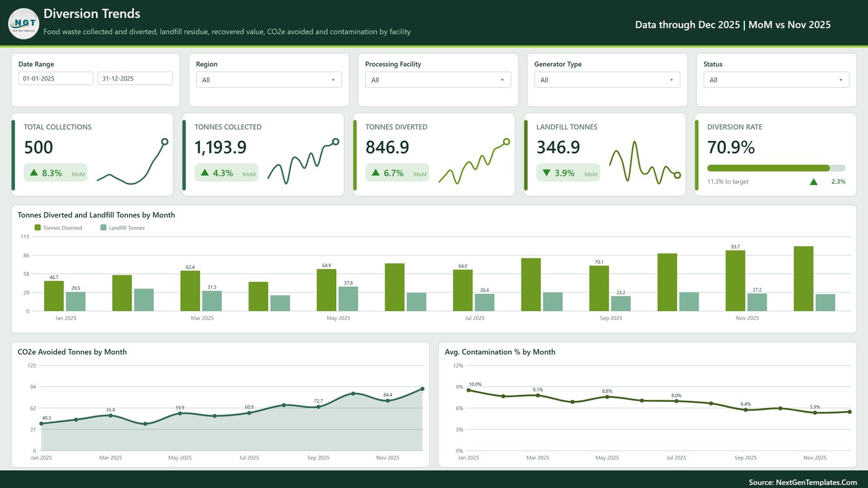The image size is (868, 488).
Task: Click the 3.9% MoM change value
Action: click(x=565, y=173)
